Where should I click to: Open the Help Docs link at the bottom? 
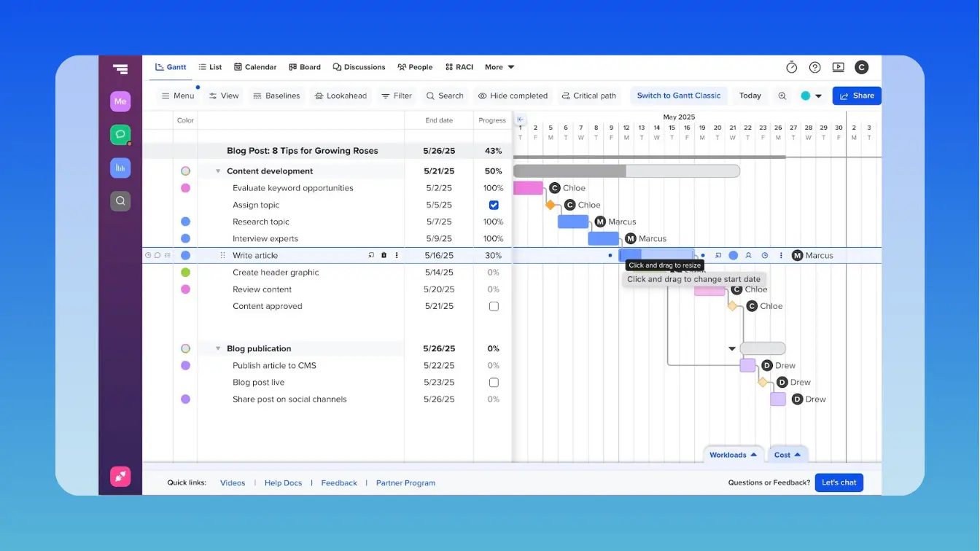283,482
